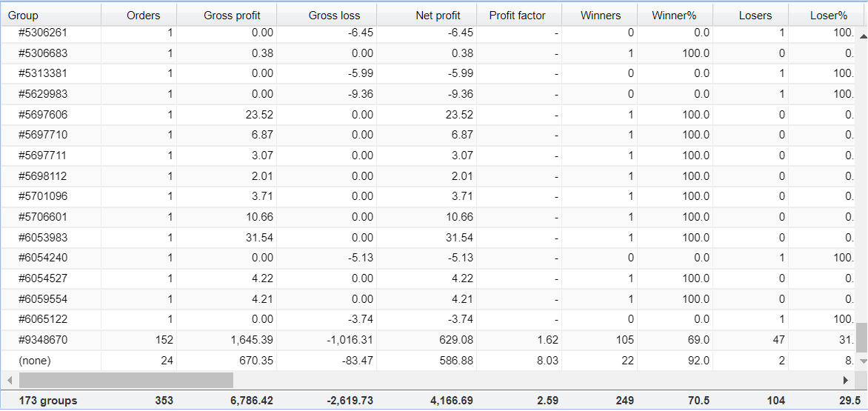Select group #5706601 row

(x=428, y=217)
